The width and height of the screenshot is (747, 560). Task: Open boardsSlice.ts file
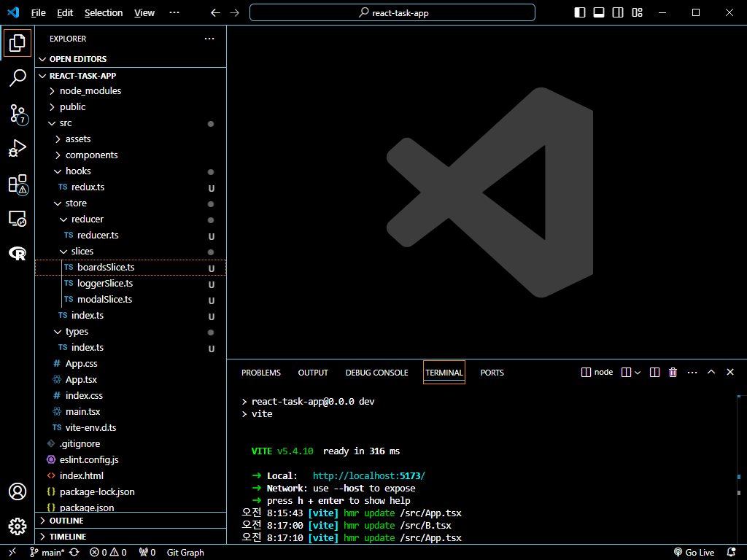pyautogui.click(x=131, y=268)
